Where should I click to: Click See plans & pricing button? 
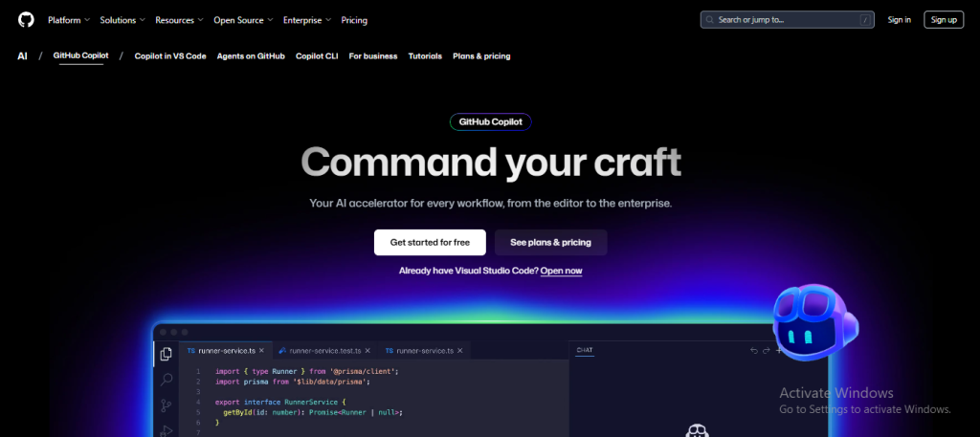point(550,243)
